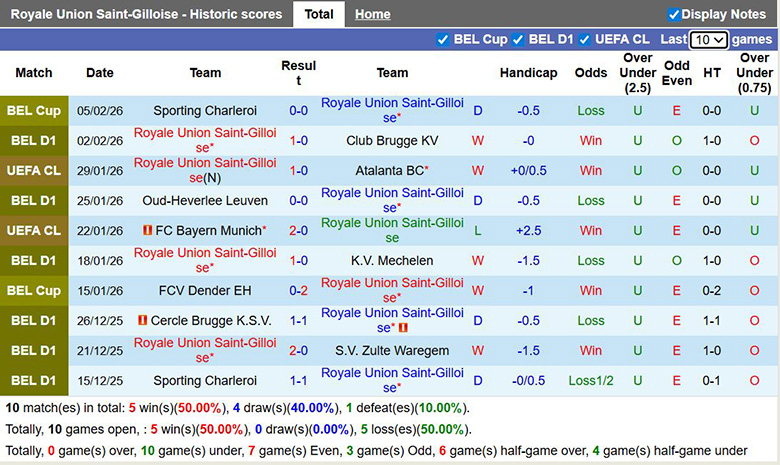The height and width of the screenshot is (465, 780).
Task: Click the UEFA CL badge on the 29/01/26 row
Action: tap(34, 171)
